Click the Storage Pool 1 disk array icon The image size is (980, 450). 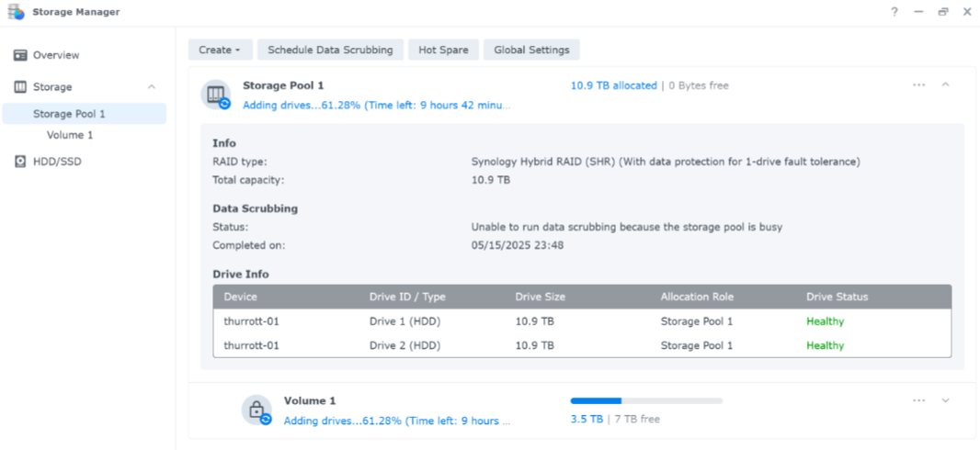coord(216,95)
